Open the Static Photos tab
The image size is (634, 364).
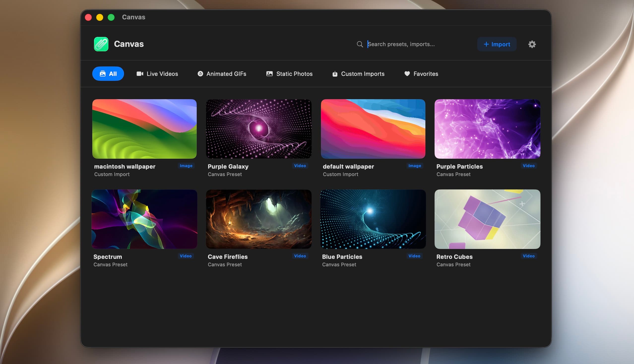(289, 74)
